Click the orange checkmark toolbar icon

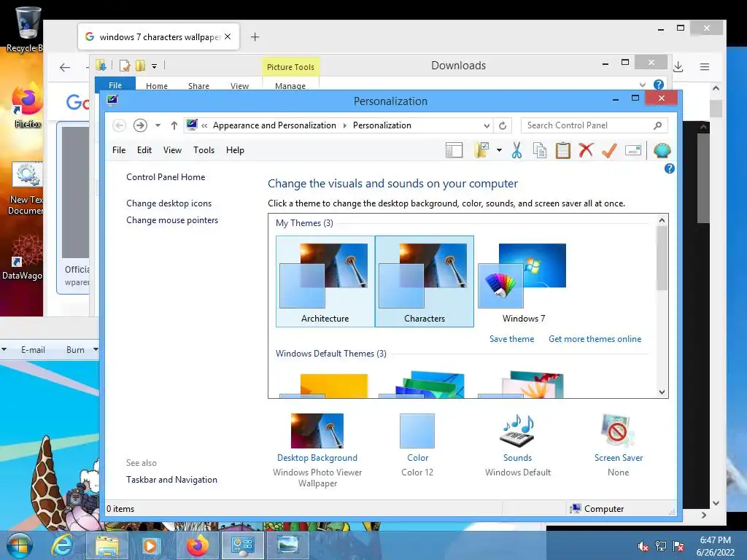(609, 150)
